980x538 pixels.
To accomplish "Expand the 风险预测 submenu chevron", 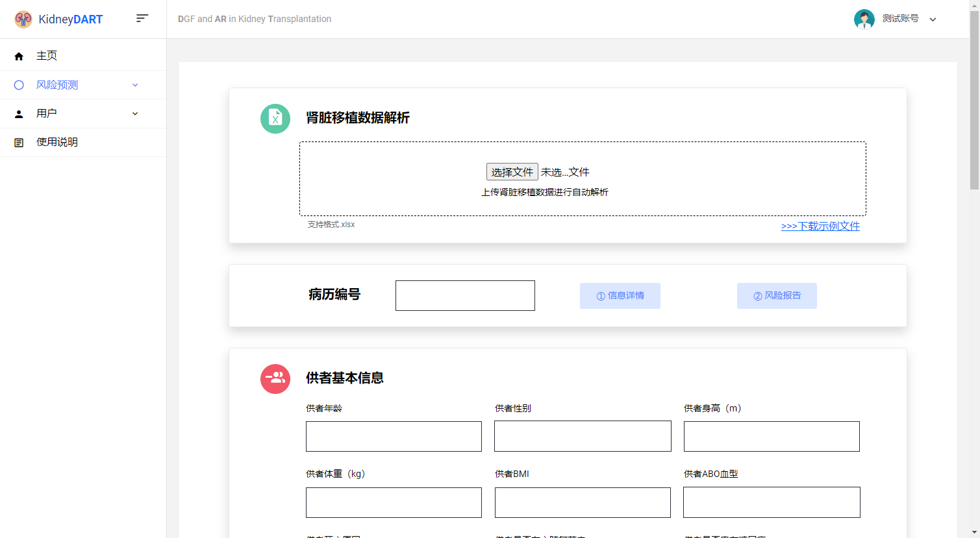I will coord(135,85).
